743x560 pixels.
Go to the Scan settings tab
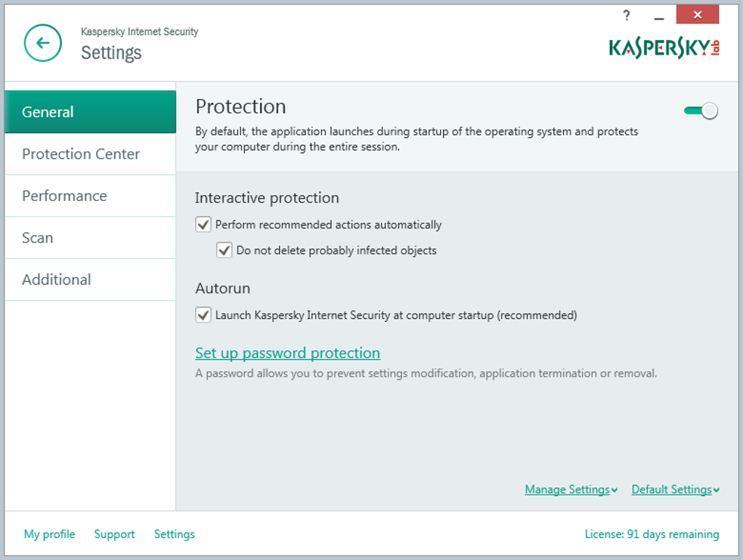coord(90,237)
